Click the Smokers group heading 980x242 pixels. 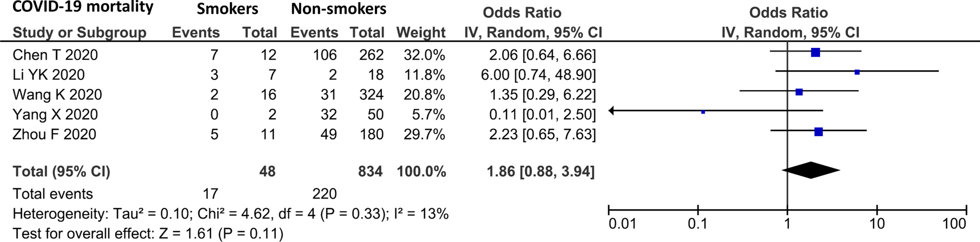pos(227,9)
